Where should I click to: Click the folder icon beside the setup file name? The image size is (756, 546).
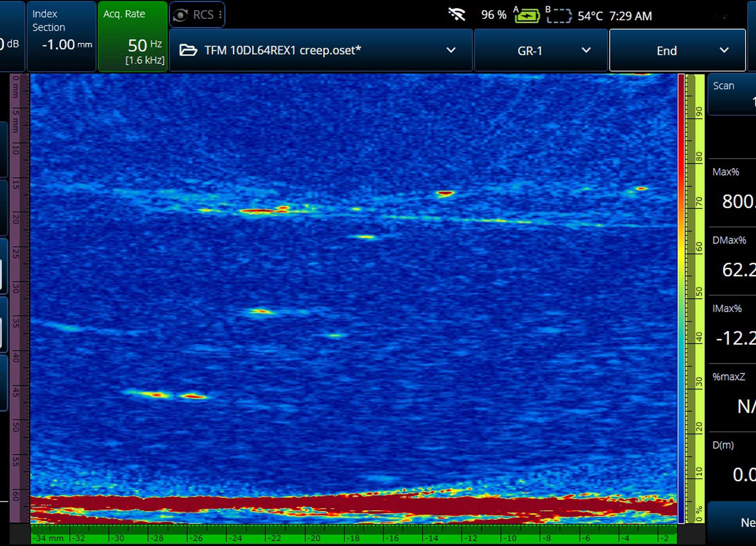pos(188,50)
